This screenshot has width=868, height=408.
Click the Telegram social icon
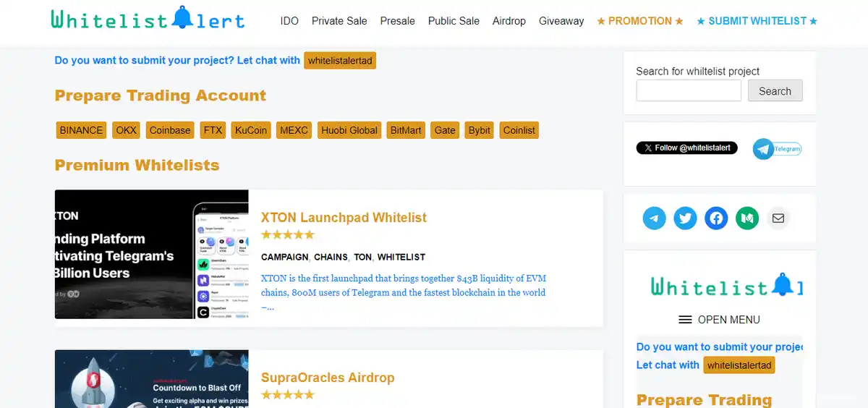[x=654, y=218]
